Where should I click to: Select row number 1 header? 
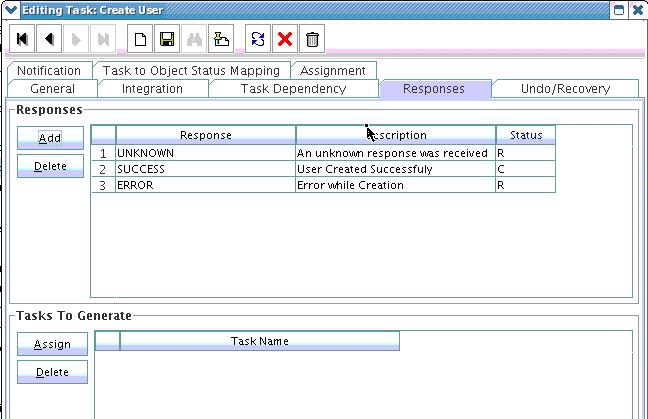click(x=103, y=153)
